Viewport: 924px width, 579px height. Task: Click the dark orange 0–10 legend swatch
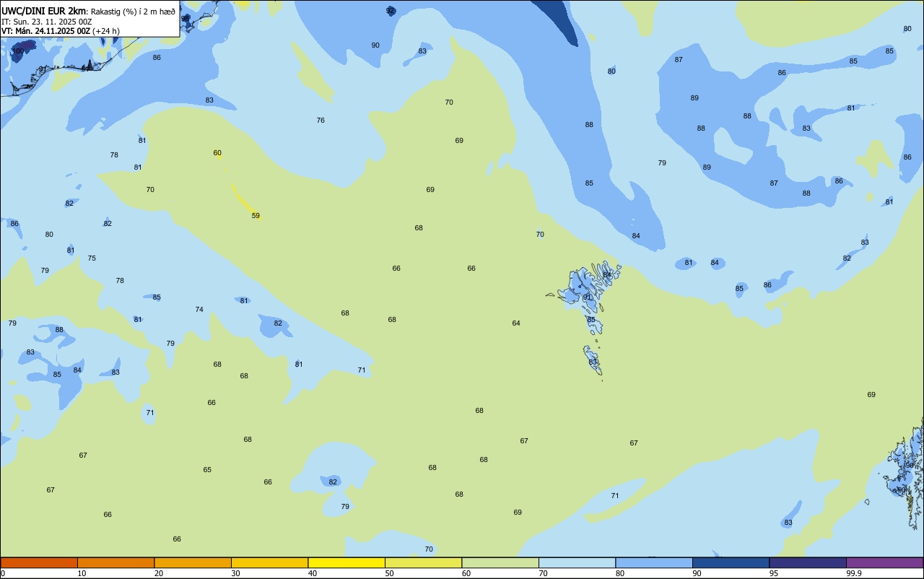point(39,562)
